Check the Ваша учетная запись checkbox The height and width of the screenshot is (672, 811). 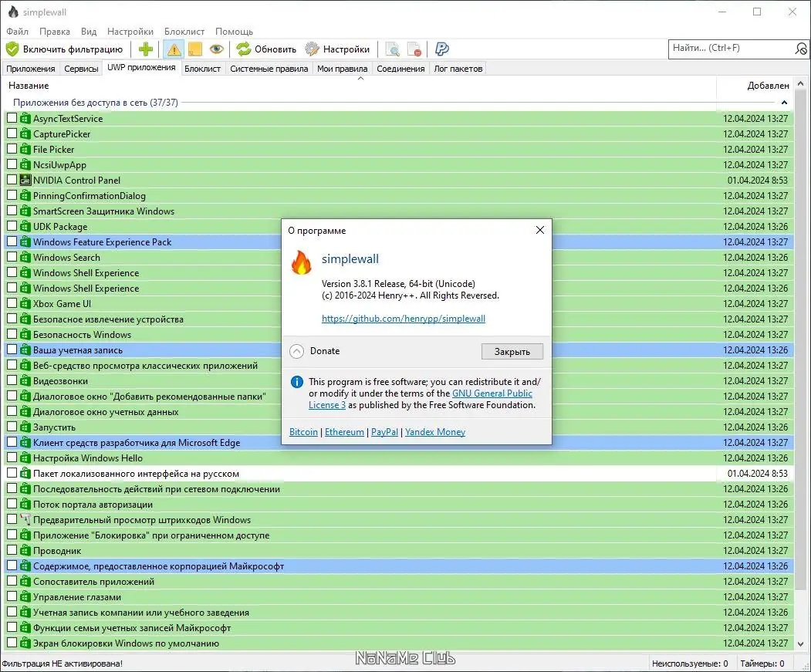coord(12,350)
